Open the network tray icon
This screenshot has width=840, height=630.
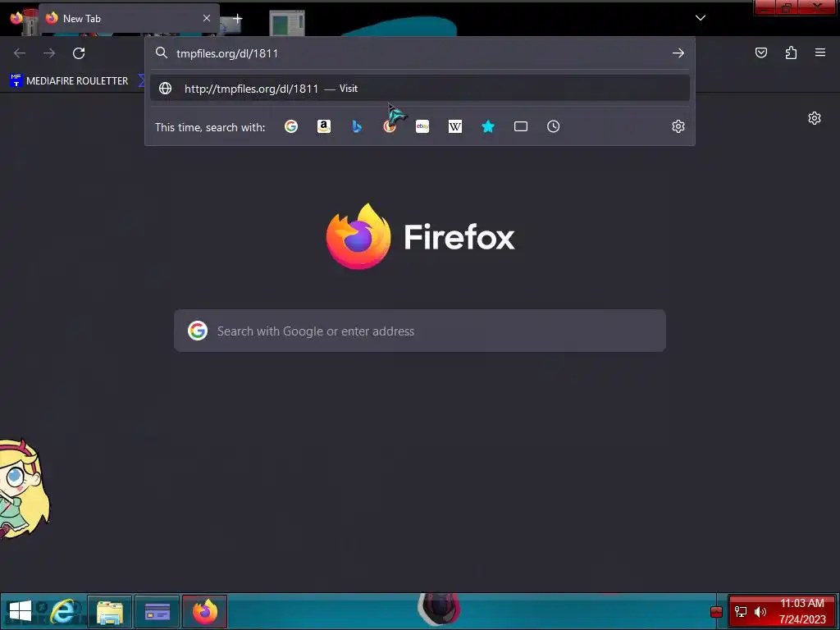coord(741,612)
